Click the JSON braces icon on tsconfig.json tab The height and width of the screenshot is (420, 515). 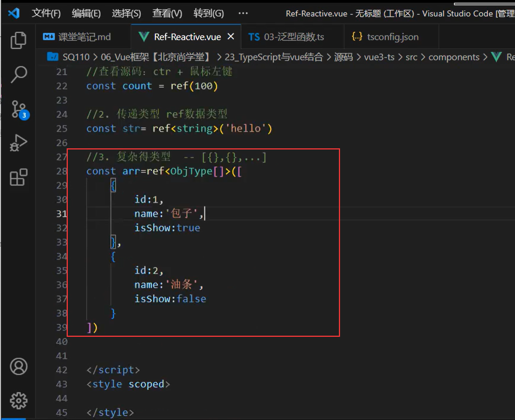pyautogui.click(x=357, y=36)
